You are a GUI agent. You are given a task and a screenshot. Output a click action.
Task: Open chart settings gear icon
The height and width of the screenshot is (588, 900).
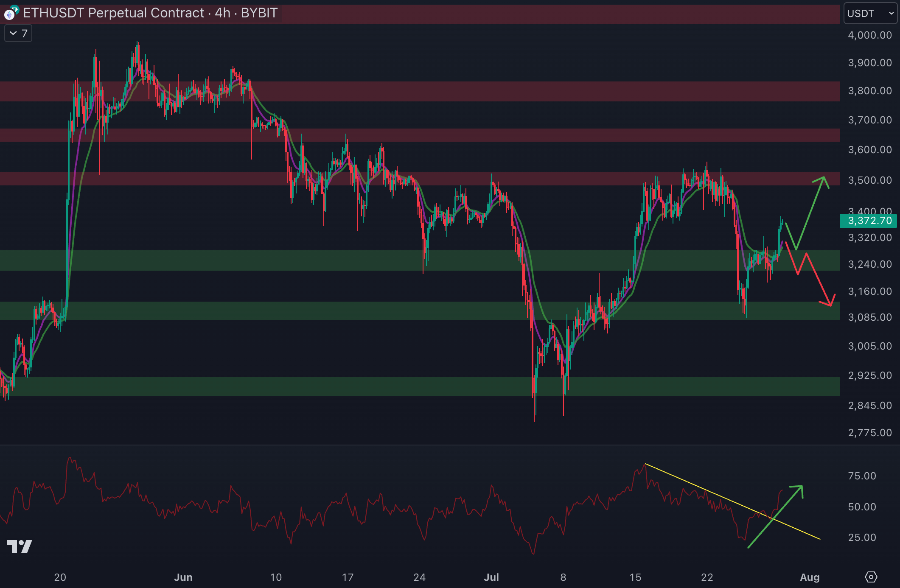[870, 577]
